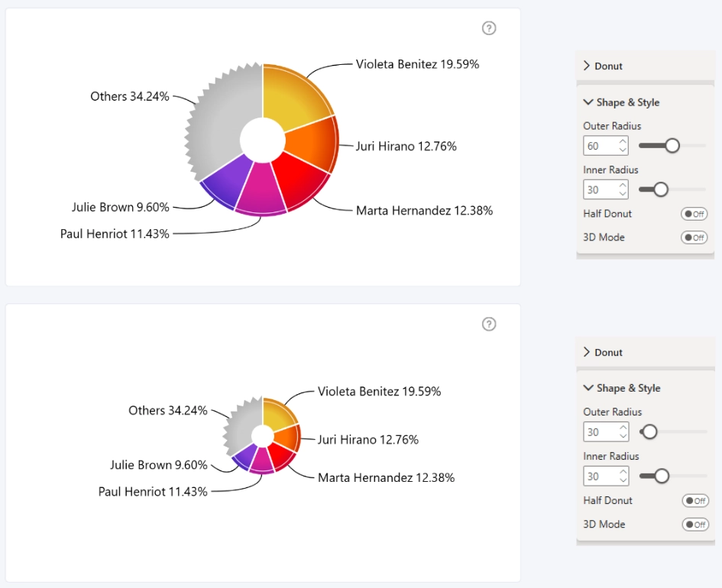
Task: Decrease Inner Radius value in bottom panel
Action: point(623,480)
